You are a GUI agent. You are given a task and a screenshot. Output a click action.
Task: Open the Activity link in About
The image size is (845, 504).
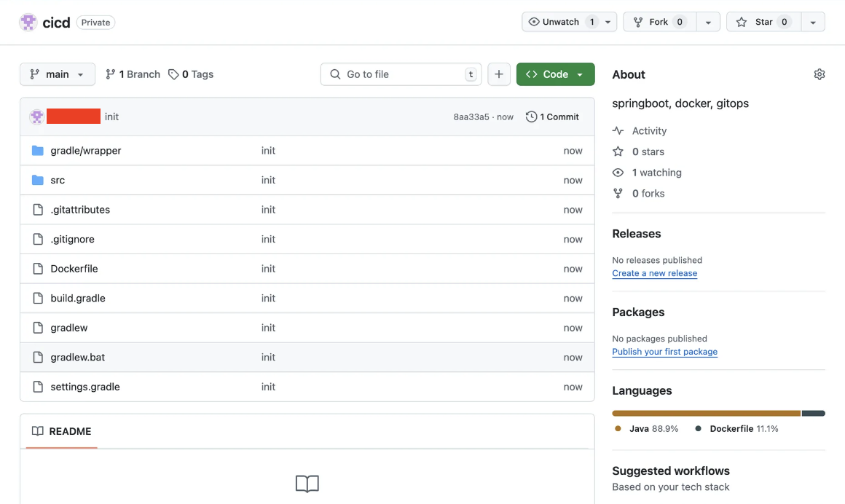coord(649,130)
